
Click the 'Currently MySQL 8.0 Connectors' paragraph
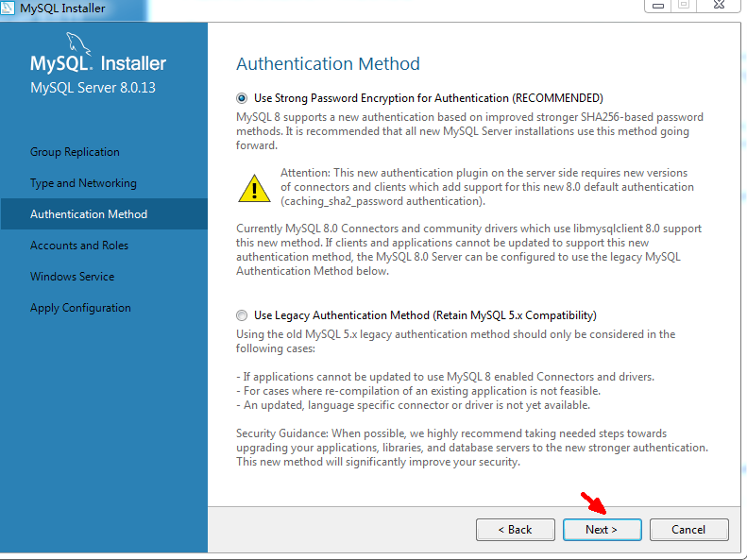click(468, 249)
